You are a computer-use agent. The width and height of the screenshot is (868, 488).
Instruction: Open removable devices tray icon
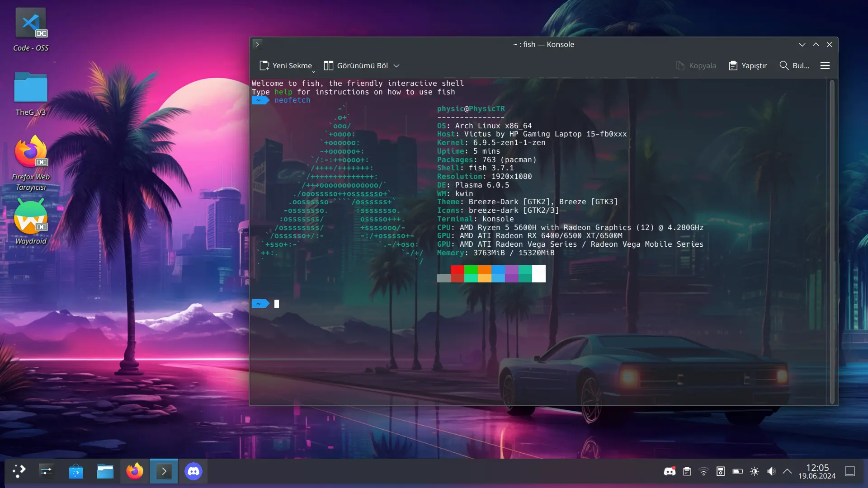[x=721, y=471]
